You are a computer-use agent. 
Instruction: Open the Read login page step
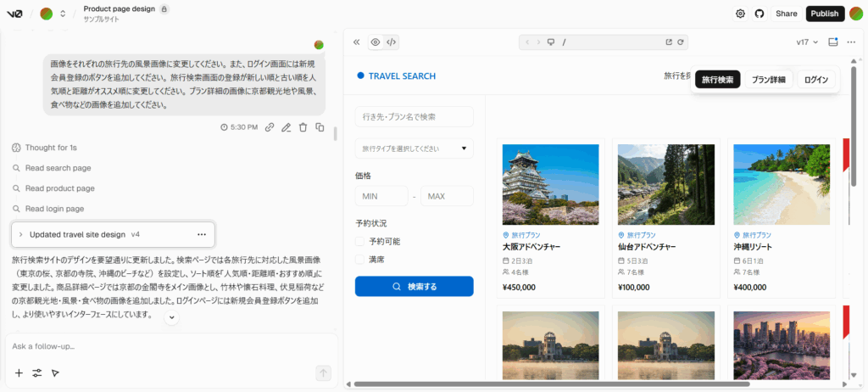click(x=54, y=209)
